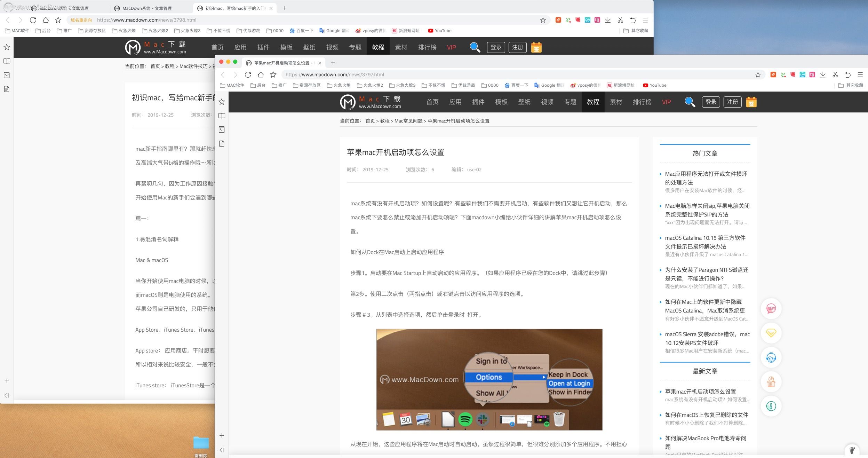Open 其它收藏 folder in front window

click(x=851, y=85)
